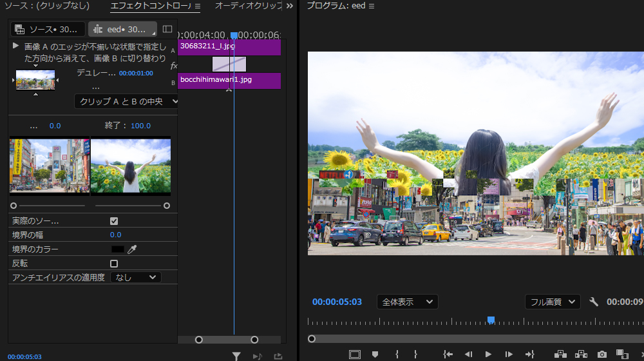Set wipe direction from top edge arrow
644x361 pixels.
(x=35, y=66)
